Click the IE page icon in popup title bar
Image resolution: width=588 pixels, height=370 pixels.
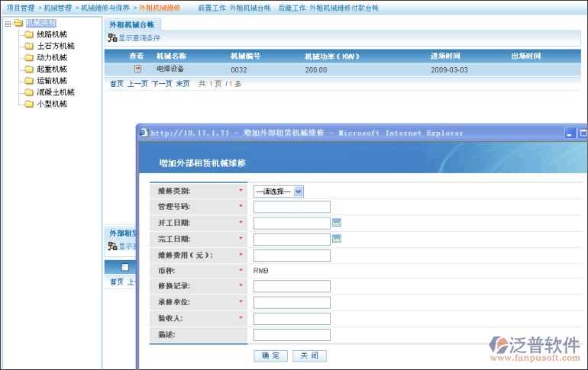(144, 132)
